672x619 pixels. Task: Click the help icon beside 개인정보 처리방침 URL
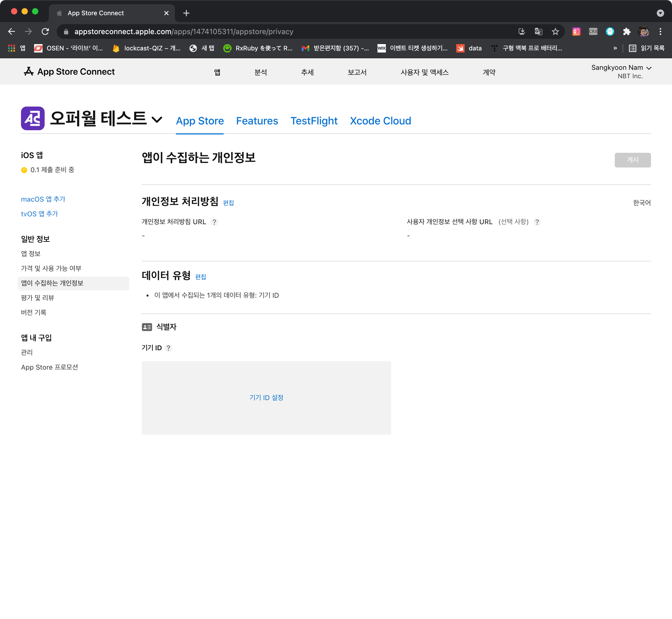click(x=214, y=222)
